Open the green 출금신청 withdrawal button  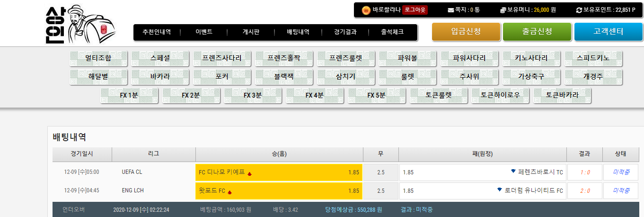pos(537,32)
